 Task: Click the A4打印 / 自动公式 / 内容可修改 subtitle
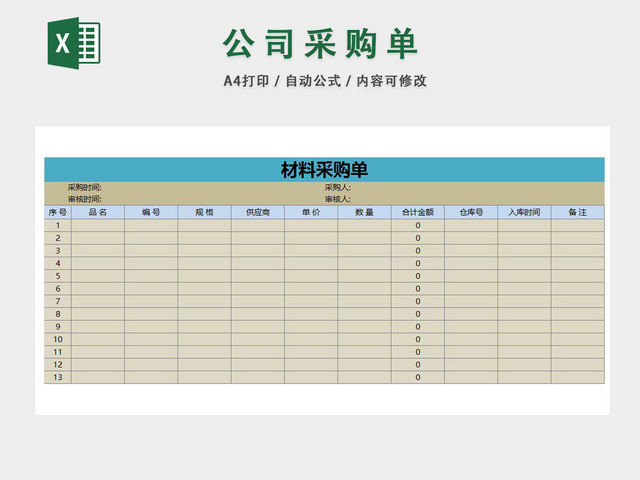325,81
